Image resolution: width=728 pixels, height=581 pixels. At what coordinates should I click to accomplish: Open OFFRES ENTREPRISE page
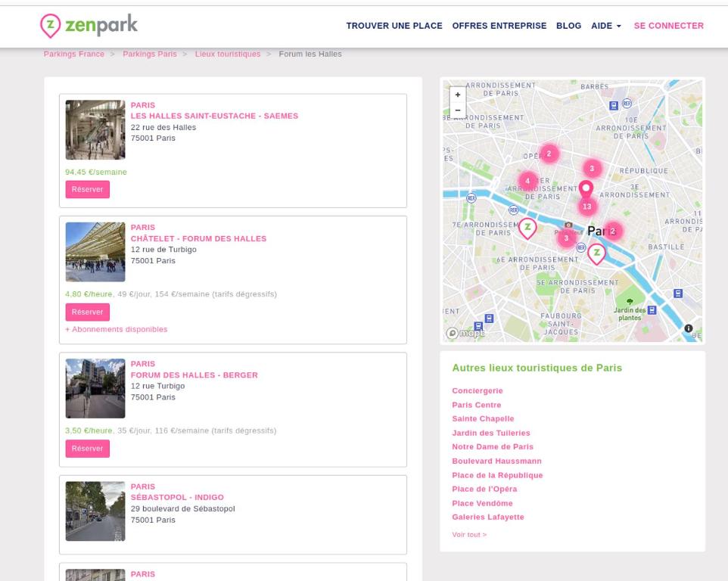point(499,26)
